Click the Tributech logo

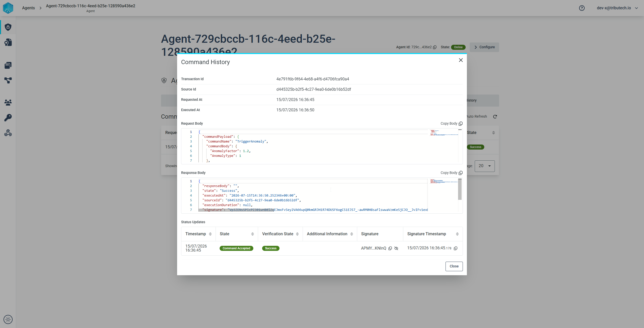click(8, 8)
